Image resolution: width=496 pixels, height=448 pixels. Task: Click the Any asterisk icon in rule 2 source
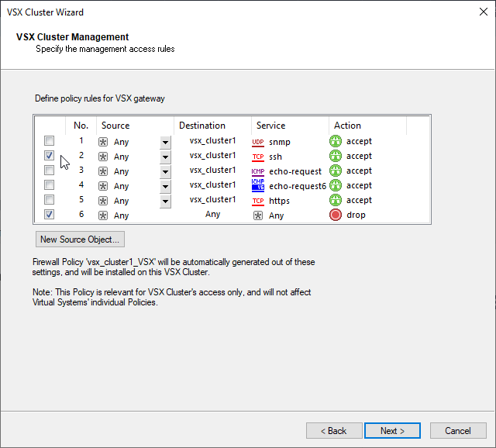pyautogui.click(x=103, y=157)
